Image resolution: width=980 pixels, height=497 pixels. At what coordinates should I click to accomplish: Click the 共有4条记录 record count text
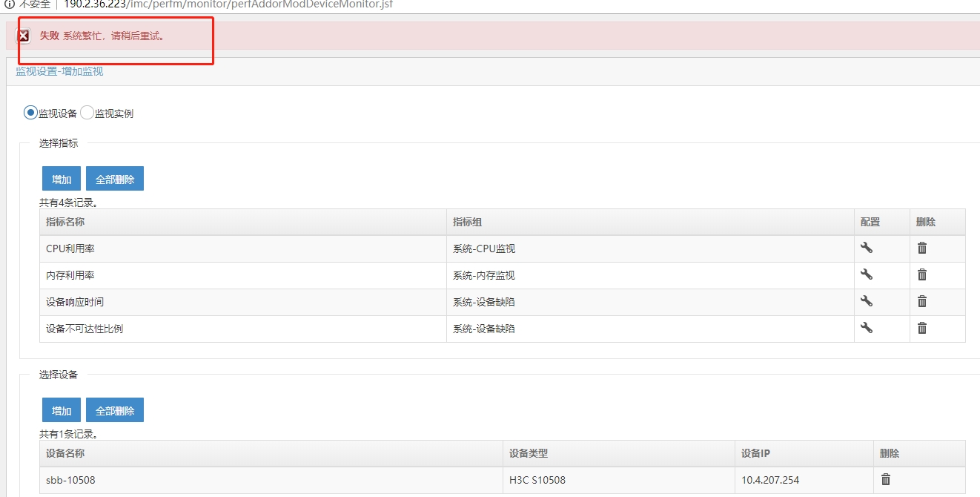(x=69, y=202)
